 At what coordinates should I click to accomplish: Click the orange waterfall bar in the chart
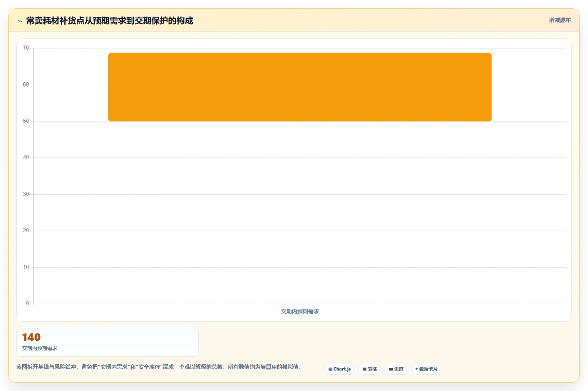300,87
